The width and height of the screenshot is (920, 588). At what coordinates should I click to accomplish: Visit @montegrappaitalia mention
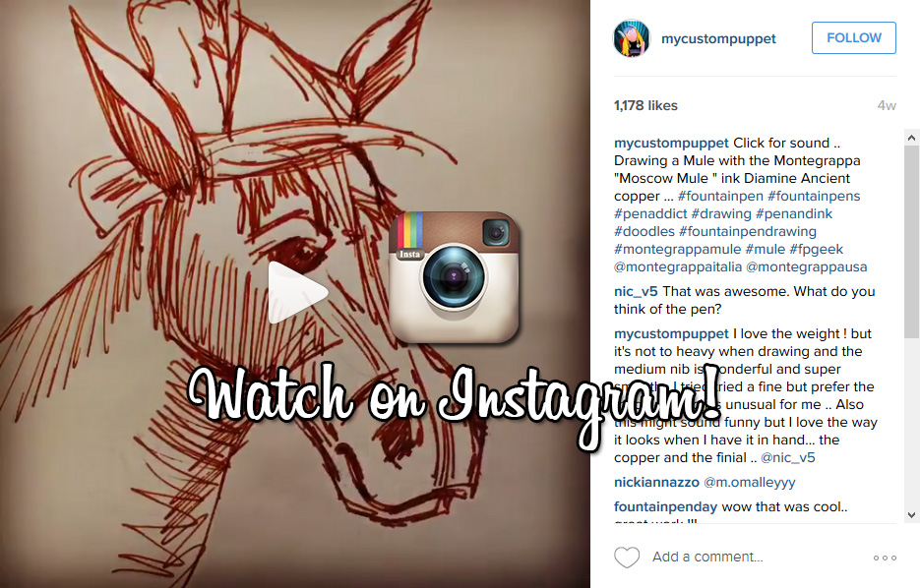click(x=678, y=266)
